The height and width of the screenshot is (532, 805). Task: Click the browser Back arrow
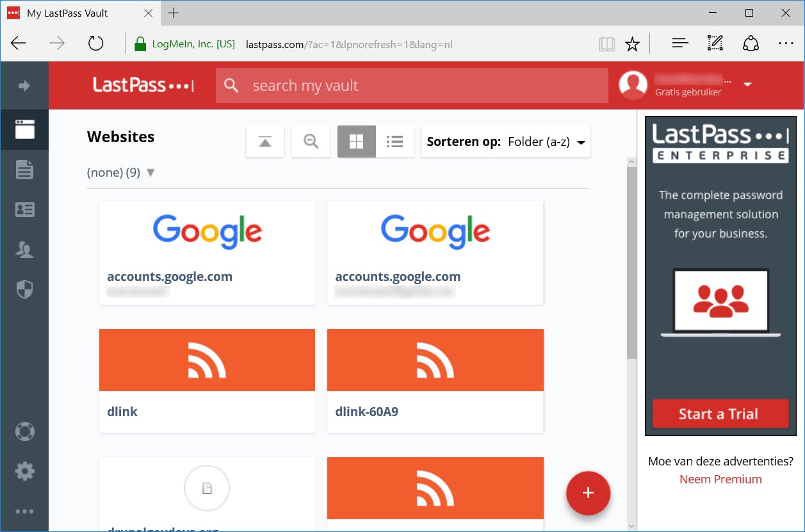19,44
